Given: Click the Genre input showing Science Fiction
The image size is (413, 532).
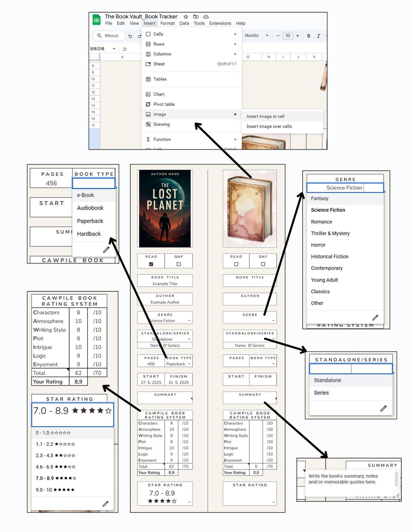Looking at the screenshot, I should [345, 188].
